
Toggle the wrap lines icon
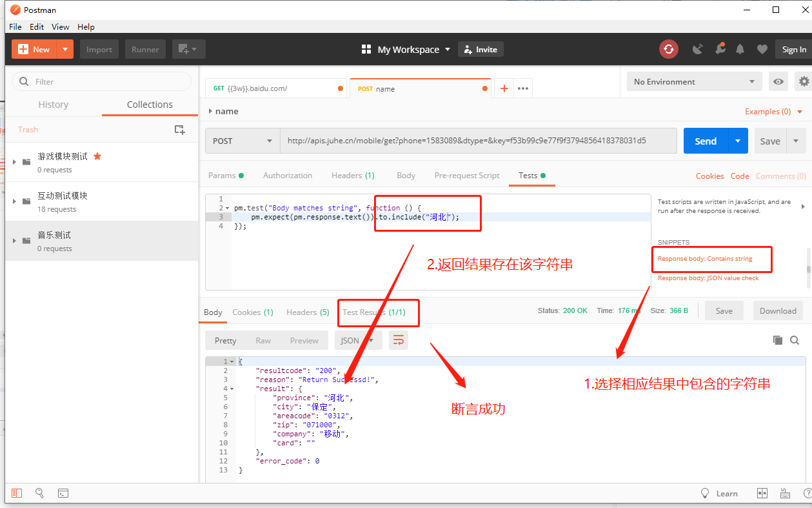click(399, 340)
